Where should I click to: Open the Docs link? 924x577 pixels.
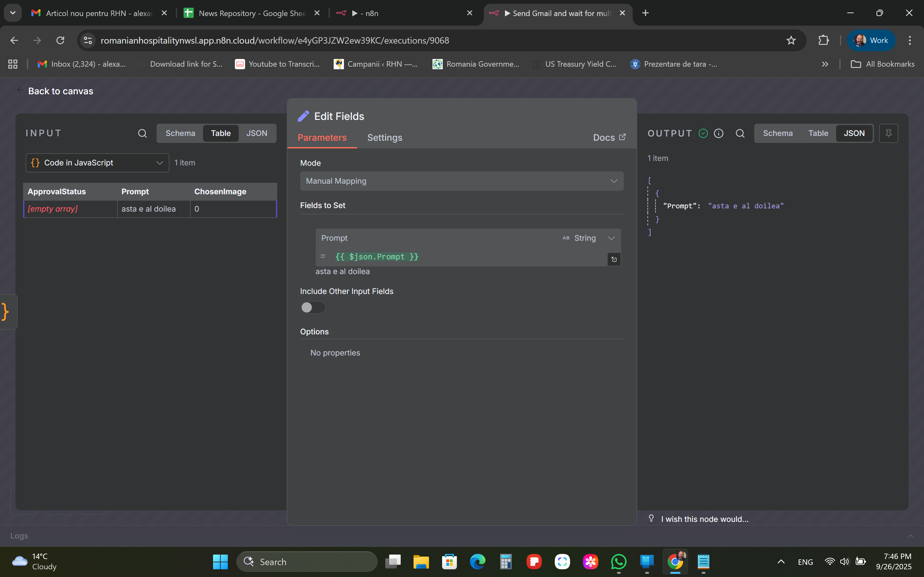coord(609,138)
